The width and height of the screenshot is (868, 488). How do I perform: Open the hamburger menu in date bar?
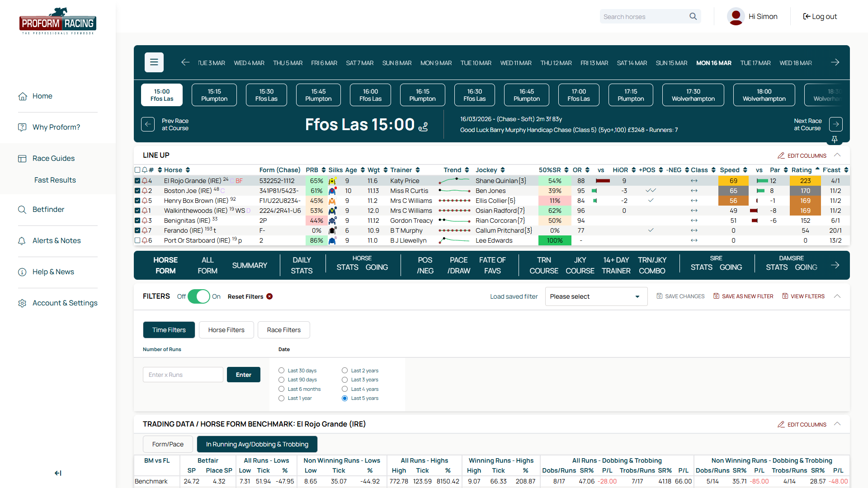point(154,62)
